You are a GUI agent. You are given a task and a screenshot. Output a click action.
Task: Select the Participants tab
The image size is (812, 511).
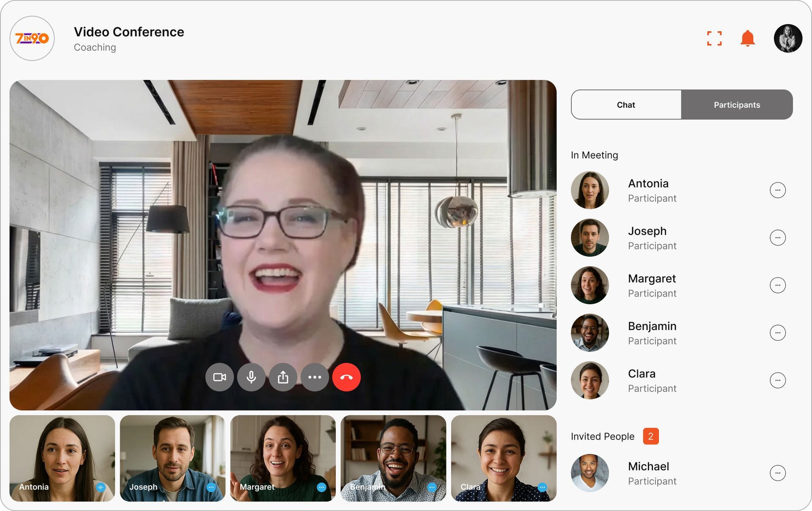[737, 104]
